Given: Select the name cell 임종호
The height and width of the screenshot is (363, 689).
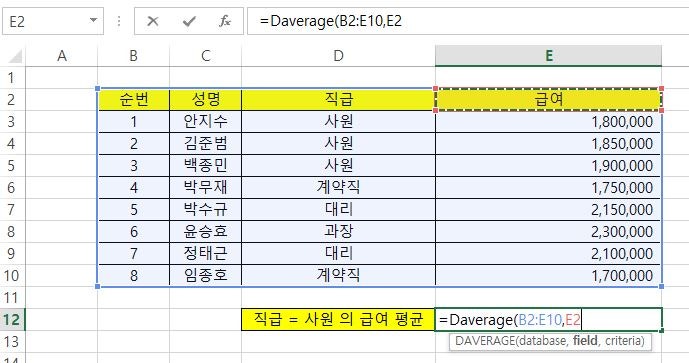Looking at the screenshot, I should click(205, 276).
